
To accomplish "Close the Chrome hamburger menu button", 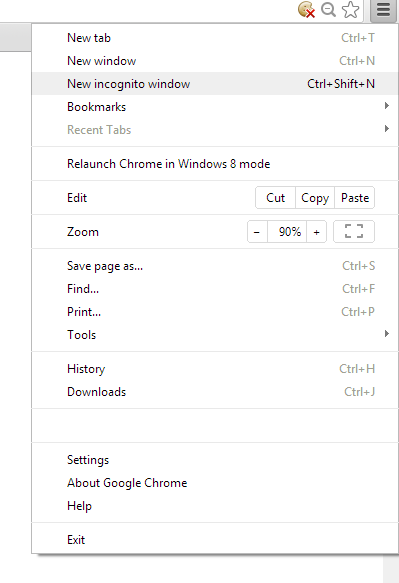I will click(x=383, y=10).
